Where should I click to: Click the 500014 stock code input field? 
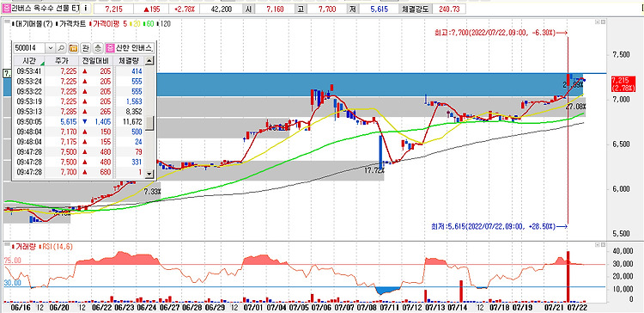click(30, 48)
